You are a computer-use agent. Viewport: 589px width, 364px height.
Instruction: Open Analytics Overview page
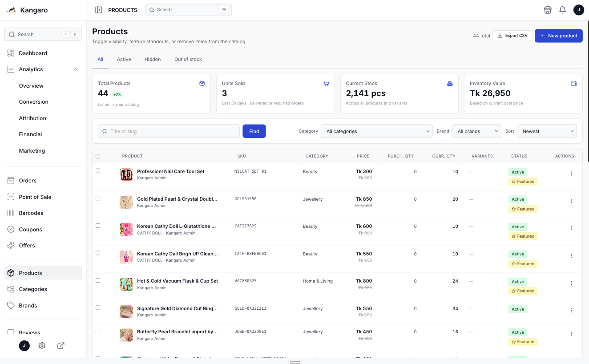coord(31,85)
